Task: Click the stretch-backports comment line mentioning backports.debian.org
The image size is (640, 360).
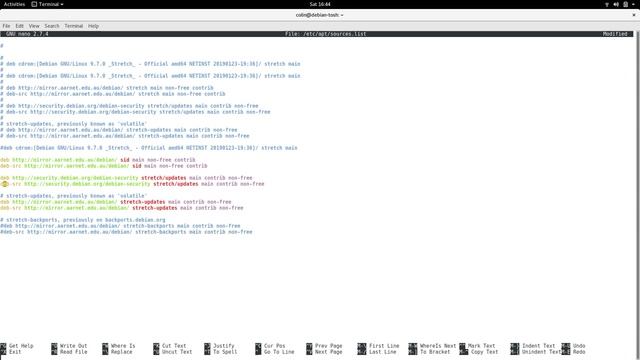Action: (83, 220)
